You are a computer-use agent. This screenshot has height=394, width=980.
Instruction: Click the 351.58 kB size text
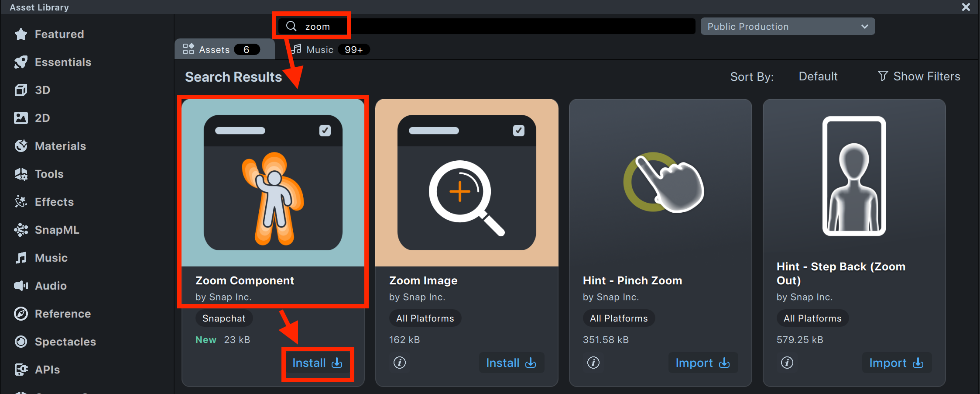[x=606, y=340]
